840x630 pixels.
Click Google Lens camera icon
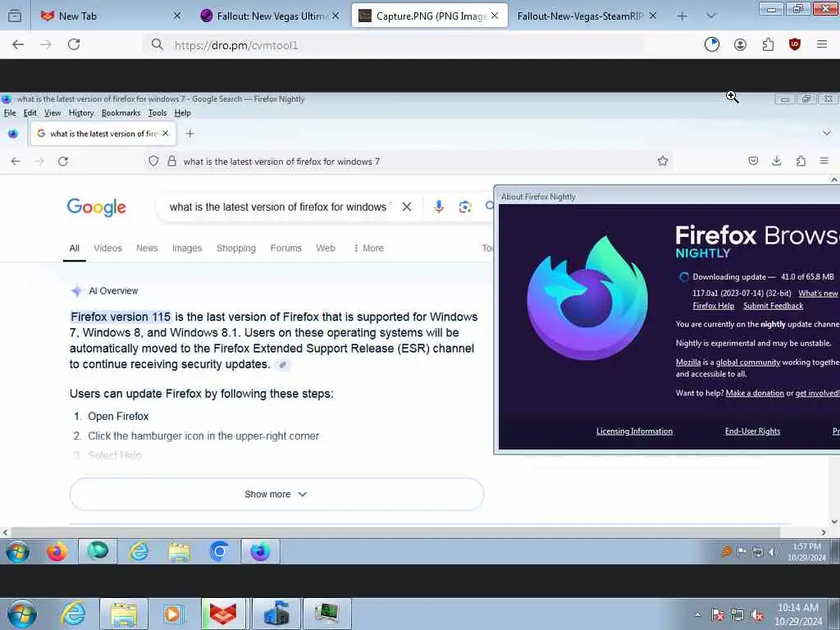[x=465, y=207]
